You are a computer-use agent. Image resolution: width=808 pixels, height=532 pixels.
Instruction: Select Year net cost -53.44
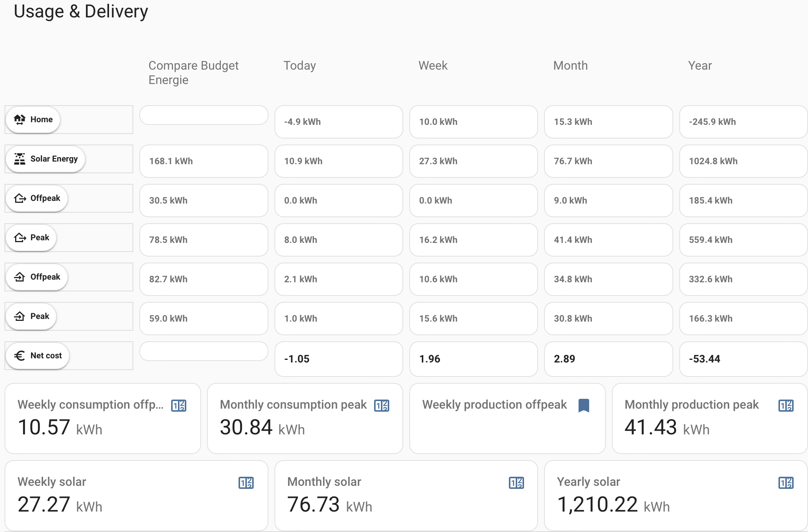click(744, 359)
